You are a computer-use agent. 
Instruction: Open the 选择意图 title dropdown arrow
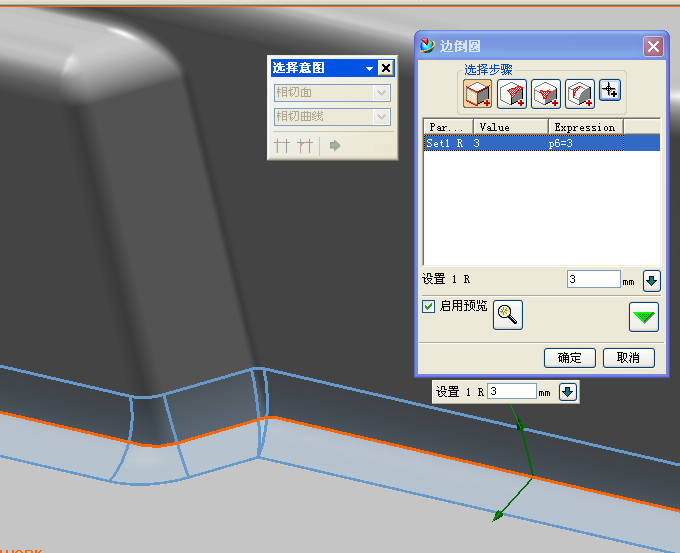[x=369, y=69]
